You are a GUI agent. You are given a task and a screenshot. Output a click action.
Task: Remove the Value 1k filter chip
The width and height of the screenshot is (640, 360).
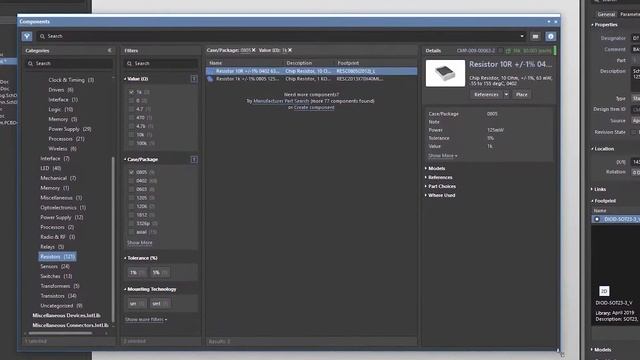(x=290, y=50)
